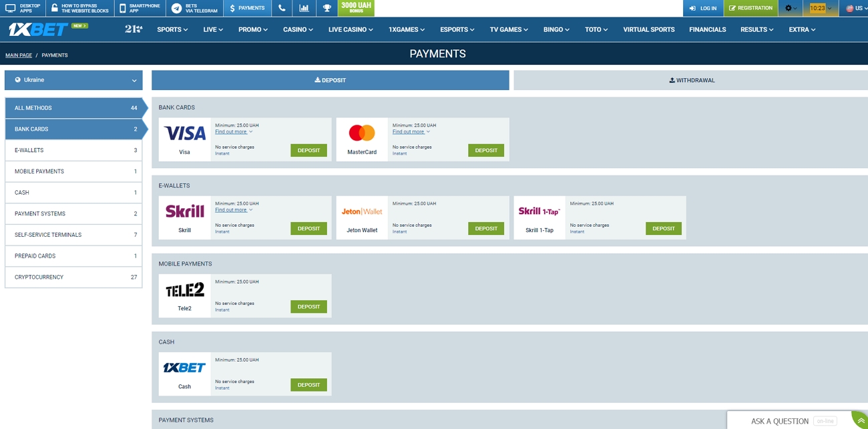
Task: Click the 3000 UAH bonus banner
Action: click(356, 8)
